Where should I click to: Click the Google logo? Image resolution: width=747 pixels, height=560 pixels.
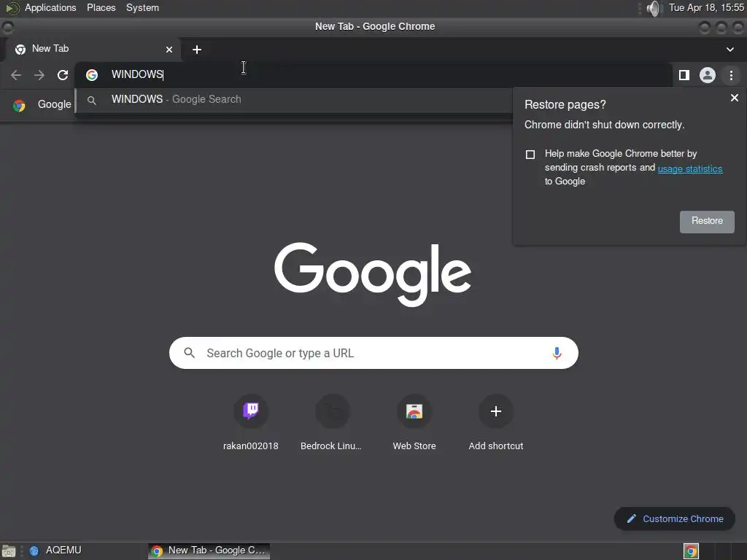click(373, 274)
